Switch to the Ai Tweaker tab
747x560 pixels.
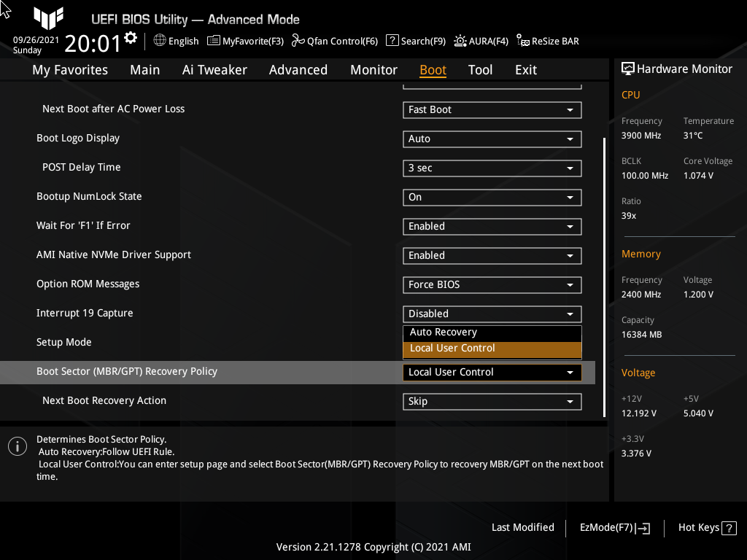[214, 69]
